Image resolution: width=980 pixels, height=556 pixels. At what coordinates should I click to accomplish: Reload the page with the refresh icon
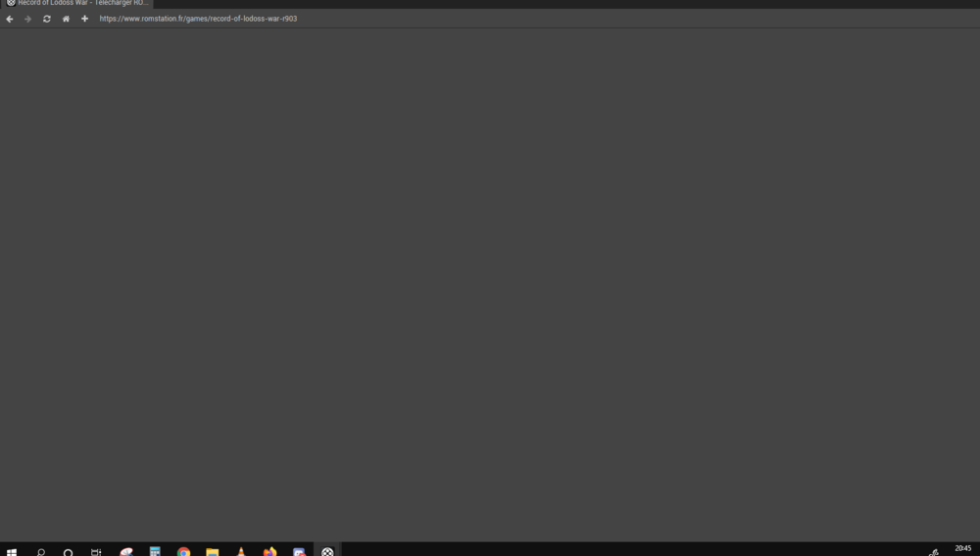point(47,19)
